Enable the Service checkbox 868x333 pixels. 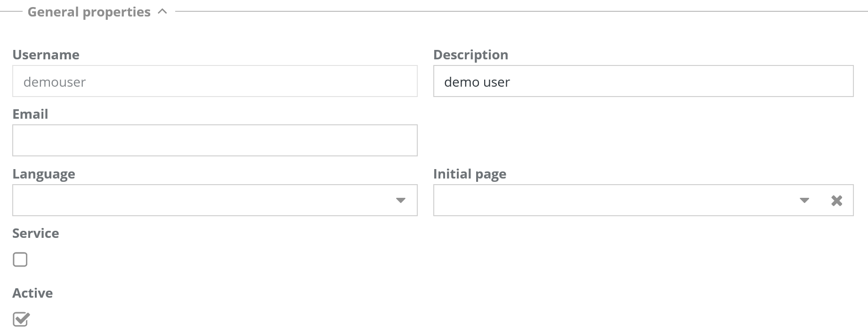point(20,260)
